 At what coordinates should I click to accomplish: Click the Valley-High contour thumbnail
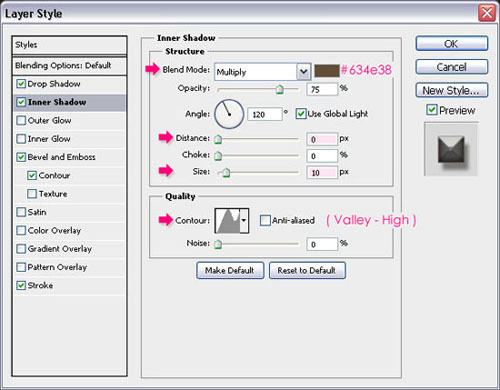(x=228, y=221)
